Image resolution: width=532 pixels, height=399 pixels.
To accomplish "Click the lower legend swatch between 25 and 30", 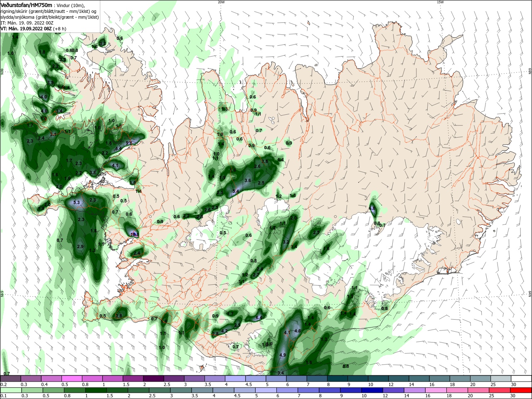I will click(500, 390).
